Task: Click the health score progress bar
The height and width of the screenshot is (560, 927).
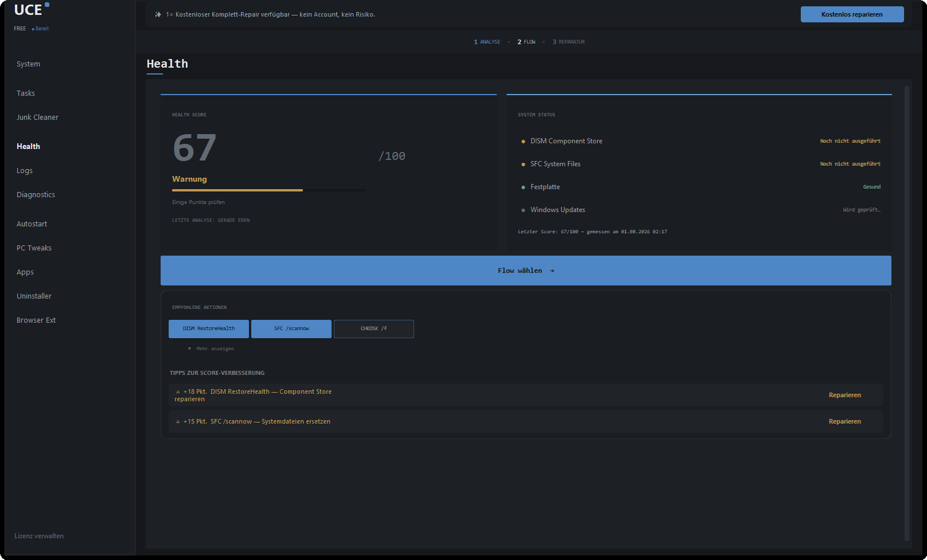Action: pos(268,190)
